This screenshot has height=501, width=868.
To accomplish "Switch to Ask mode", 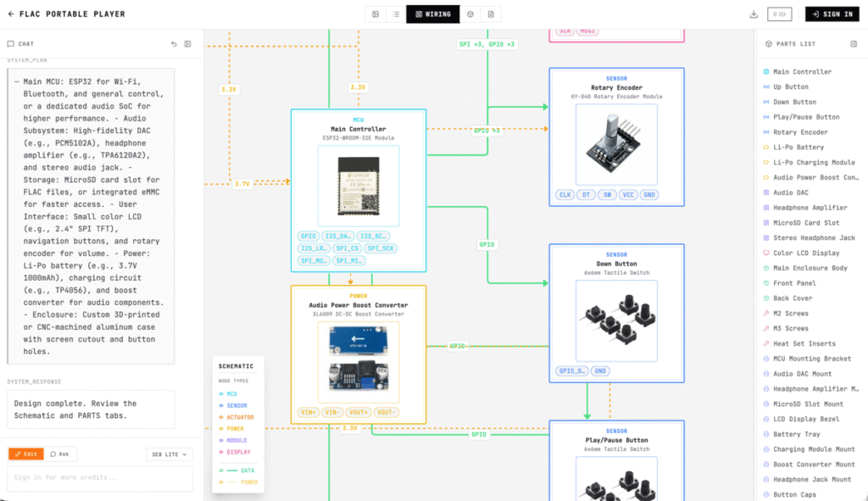I will [x=58, y=454].
